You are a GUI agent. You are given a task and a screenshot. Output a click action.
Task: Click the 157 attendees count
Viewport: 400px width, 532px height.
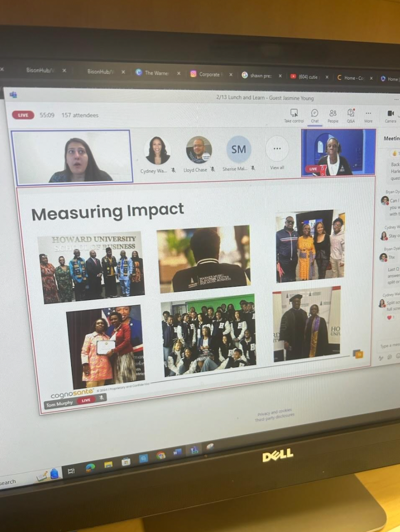tap(80, 115)
